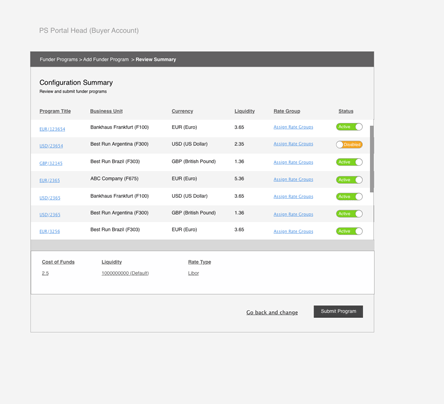The height and width of the screenshot is (404, 444).
Task: Open program title link GBP/32145
Action: click(51, 163)
